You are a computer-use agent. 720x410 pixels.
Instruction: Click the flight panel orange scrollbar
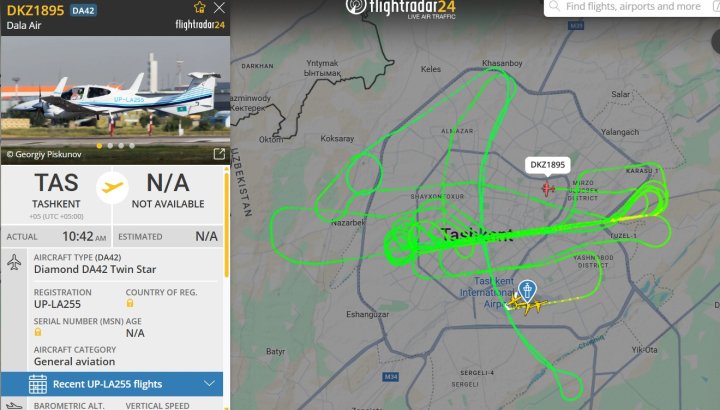(226, 224)
